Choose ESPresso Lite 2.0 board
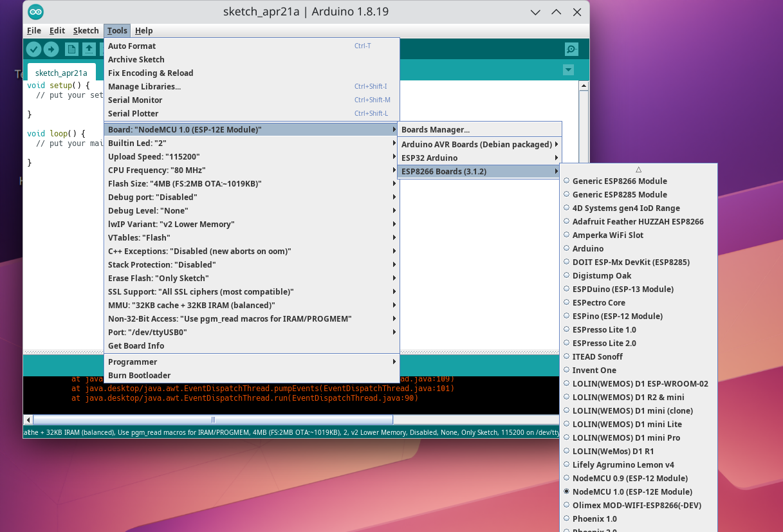783x532 pixels. pyautogui.click(x=638, y=343)
